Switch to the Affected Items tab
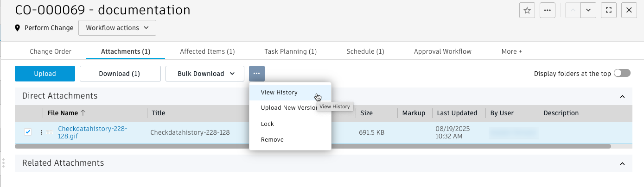 tap(207, 51)
